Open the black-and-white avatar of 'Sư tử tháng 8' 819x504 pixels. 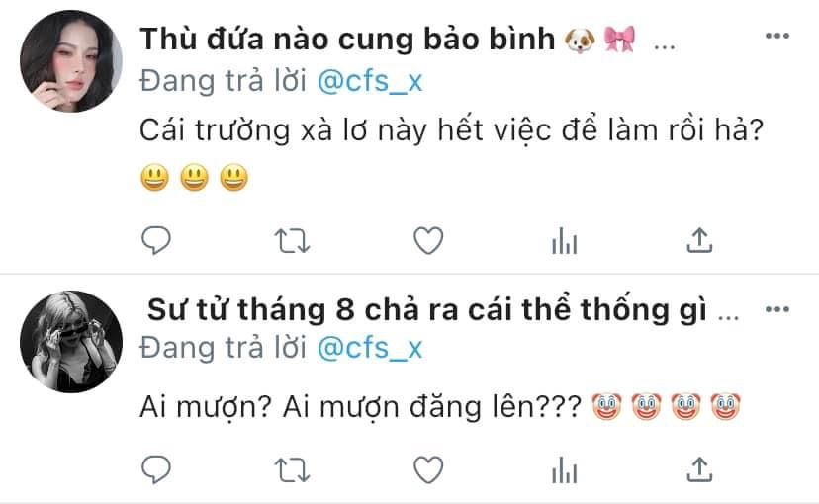pos(71,342)
